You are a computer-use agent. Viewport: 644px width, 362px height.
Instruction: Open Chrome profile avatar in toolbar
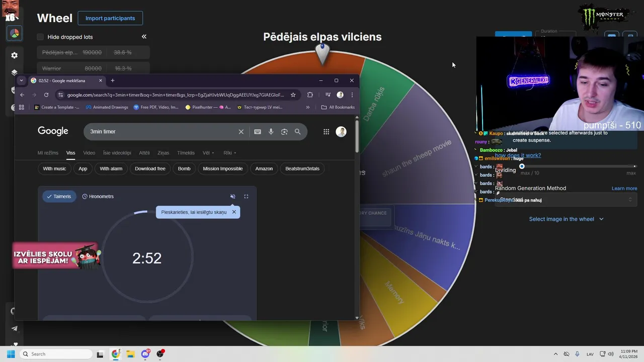(340, 95)
